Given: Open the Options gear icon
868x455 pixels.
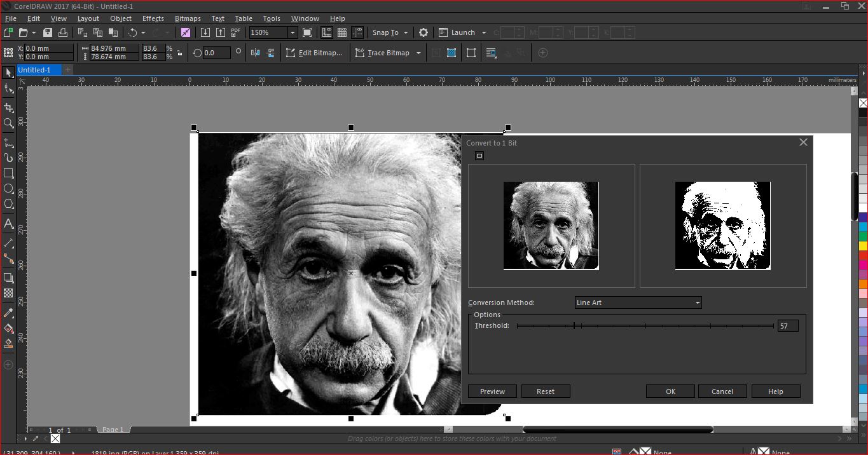Looking at the screenshot, I should point(424,32).
